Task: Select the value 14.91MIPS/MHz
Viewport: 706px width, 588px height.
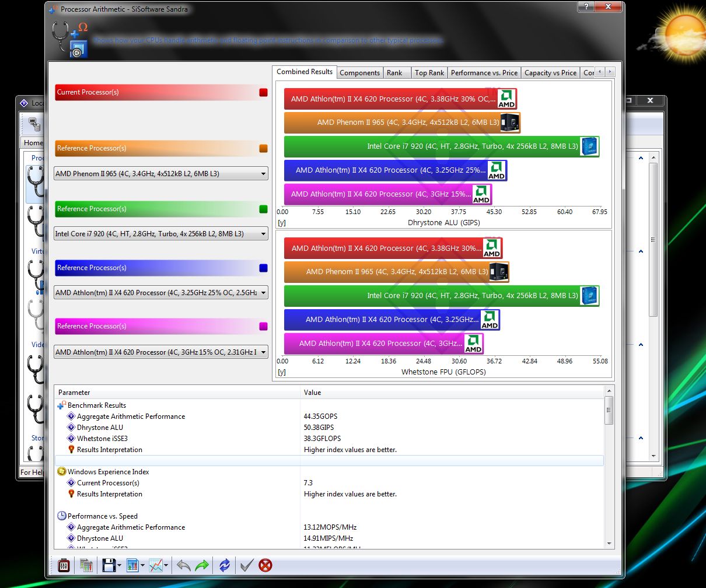Action: click(x=328, y=538)
